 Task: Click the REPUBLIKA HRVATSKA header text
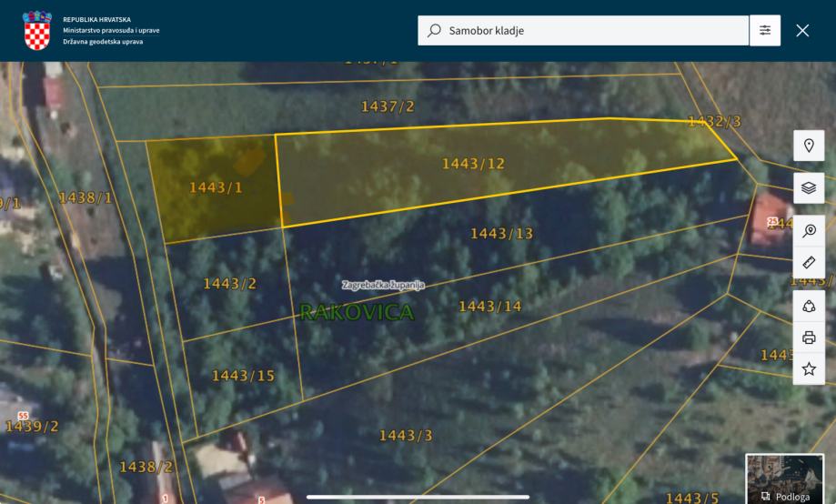97,19
